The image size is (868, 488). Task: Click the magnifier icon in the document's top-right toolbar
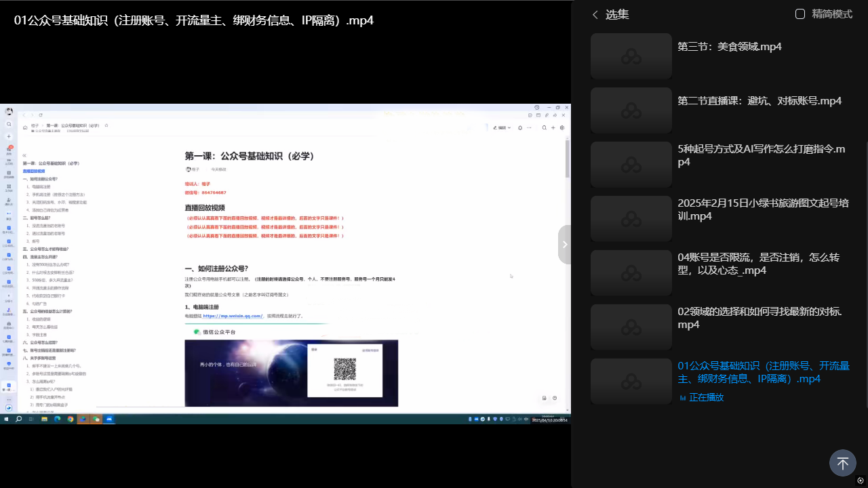tap(544, 127)
